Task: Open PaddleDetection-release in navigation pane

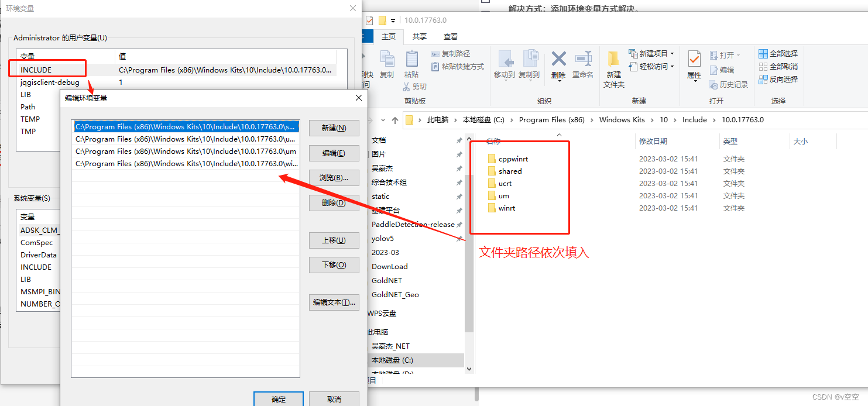Action: tap(413, 225)
